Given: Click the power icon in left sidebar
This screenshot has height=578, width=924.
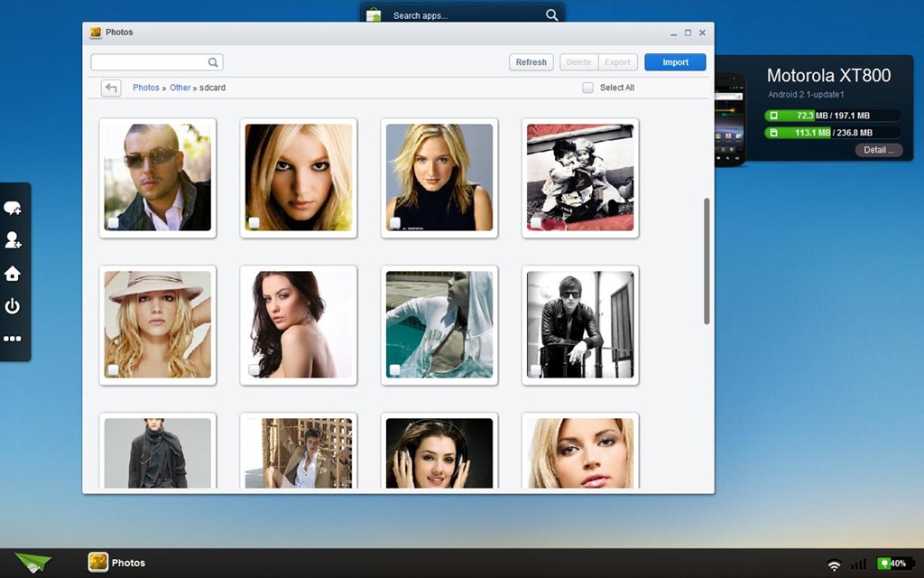Looking at the screenshot, I should click(x=13, y=306).
